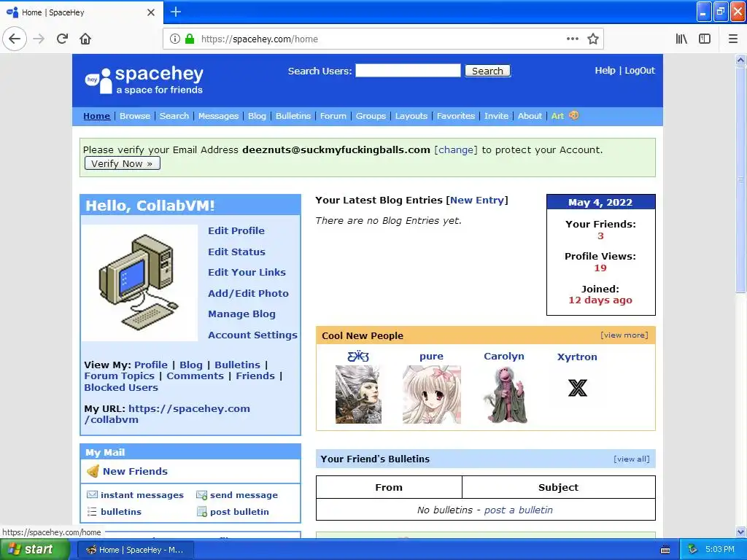
Task: Click the New Entry blog link
Action: coord(476,200)
